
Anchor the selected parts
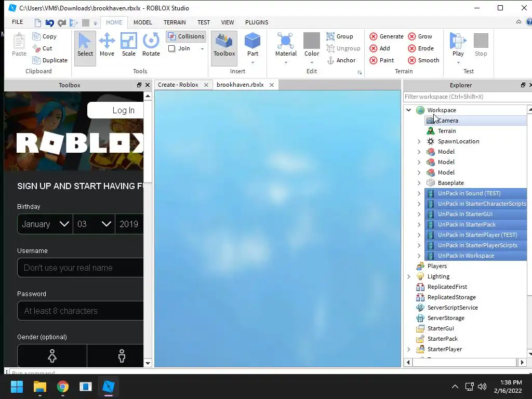tap(341, 60)
